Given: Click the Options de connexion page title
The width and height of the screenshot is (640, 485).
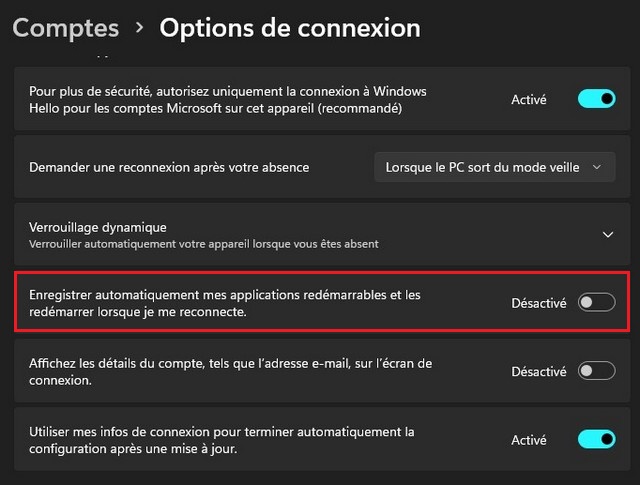Looking at the screenshot, I should (290, 28).
